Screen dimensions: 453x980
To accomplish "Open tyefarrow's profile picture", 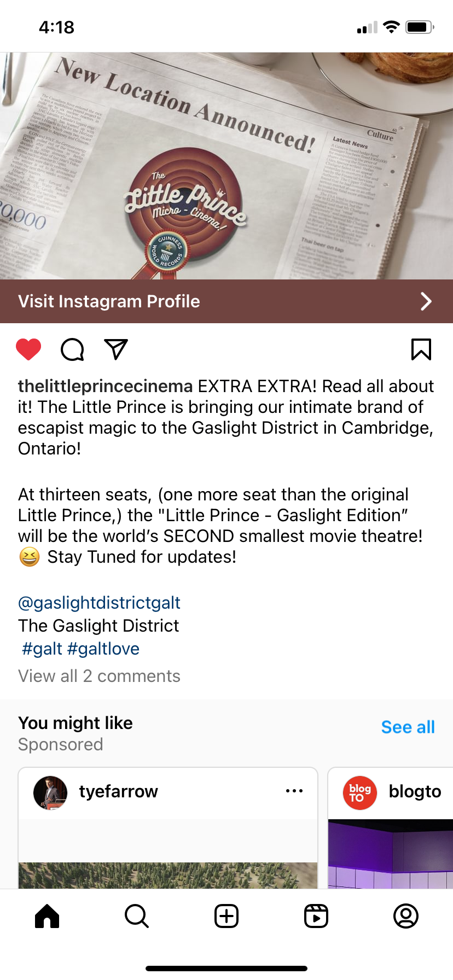I will coord(50,792).
